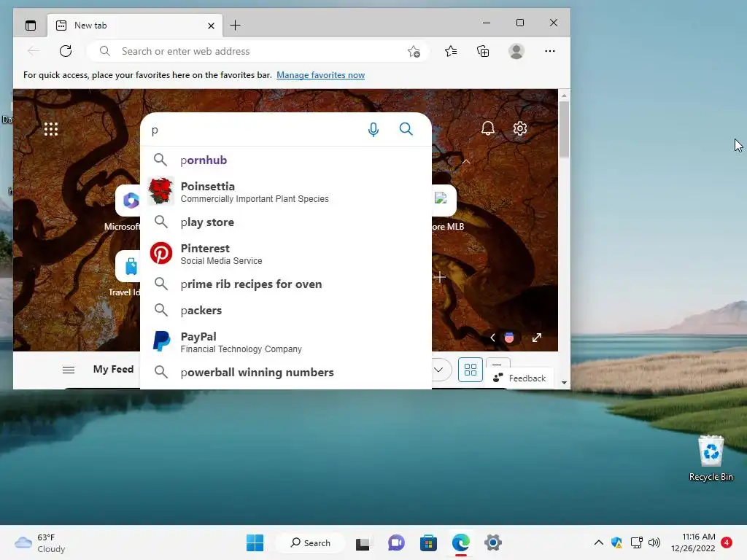Close the New tab tab
Screen dimensions: 747x560
coord(211,26)
